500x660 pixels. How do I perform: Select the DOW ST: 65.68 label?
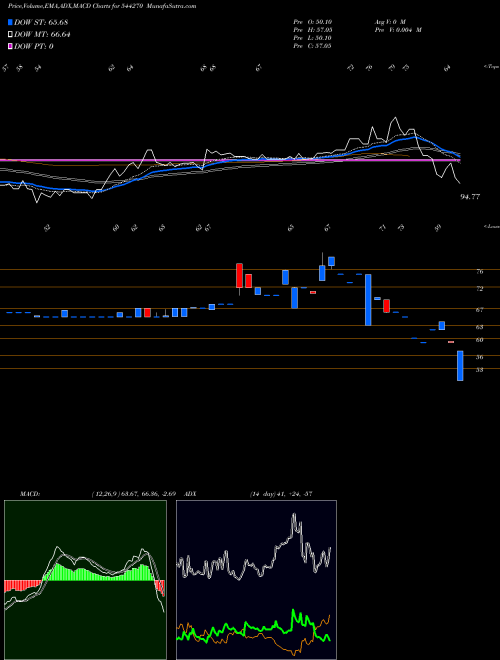[x=41, y=22]
